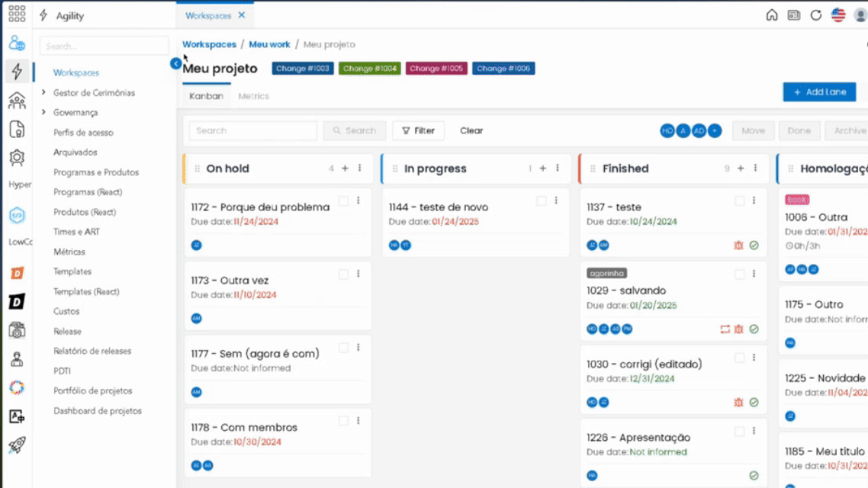The width and height of the screenshot is (868, 488).
Task: Tick the checkbox on card 1137 - teste
Action: click(740, 201)
